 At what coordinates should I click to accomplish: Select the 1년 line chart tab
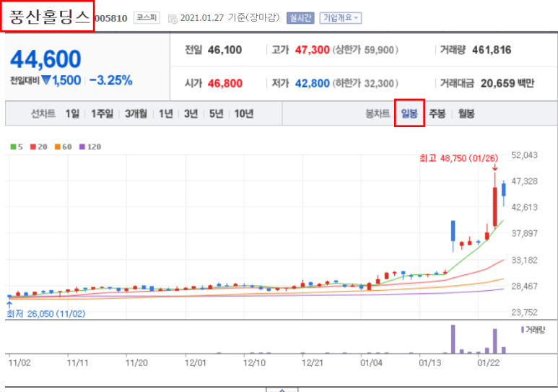[x=166, y=114]
